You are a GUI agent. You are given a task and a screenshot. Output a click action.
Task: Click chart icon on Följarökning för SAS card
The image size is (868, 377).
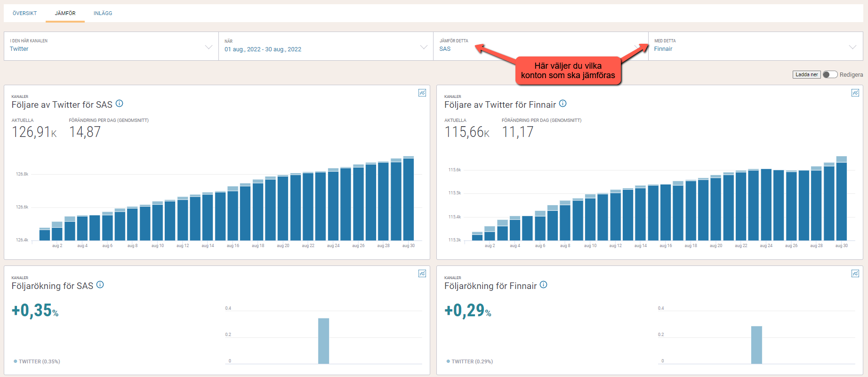click(422, 273)
